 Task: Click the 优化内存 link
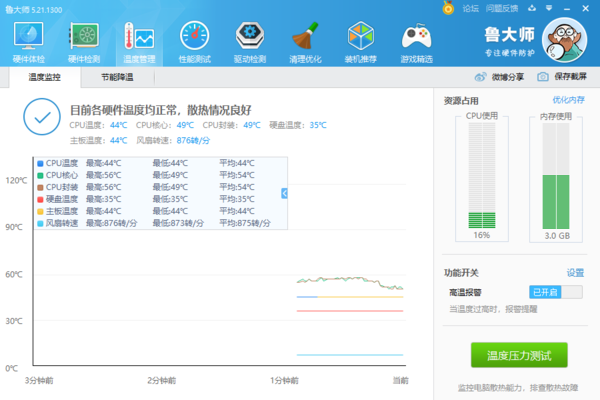(x=568, y=101)
